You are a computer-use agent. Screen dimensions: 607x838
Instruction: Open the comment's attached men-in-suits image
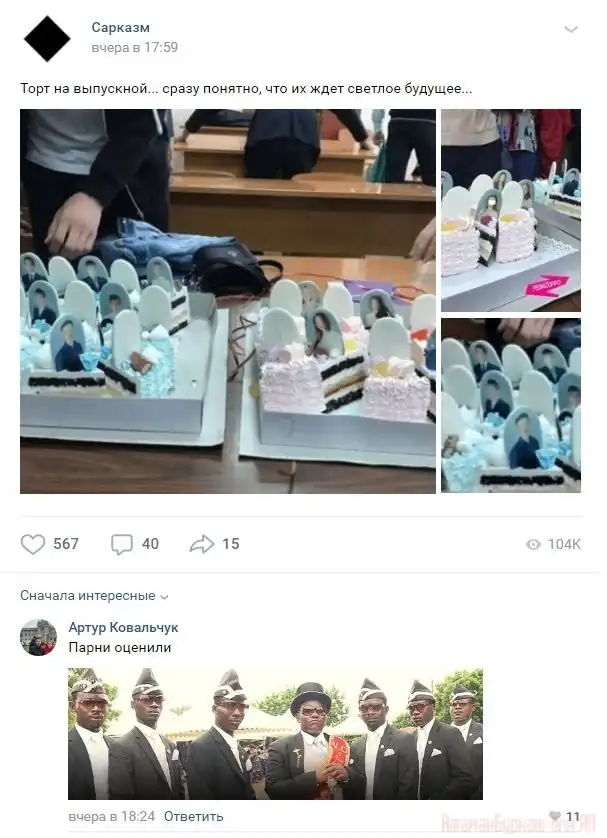coord(275,734)
